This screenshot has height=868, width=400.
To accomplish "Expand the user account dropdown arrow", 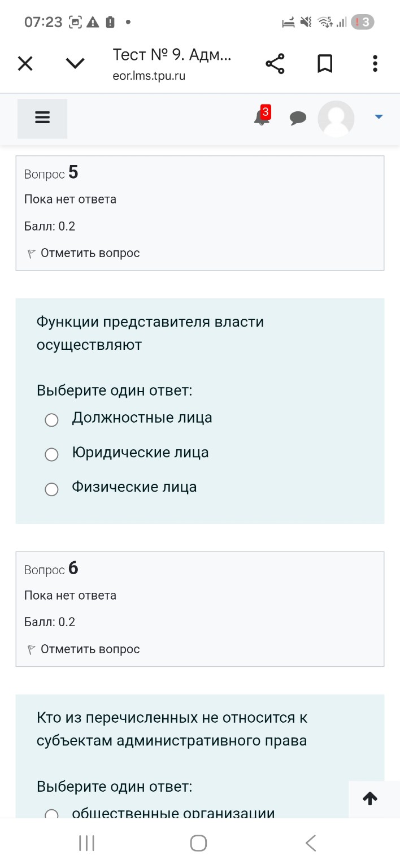I will (x=377, y=118).
